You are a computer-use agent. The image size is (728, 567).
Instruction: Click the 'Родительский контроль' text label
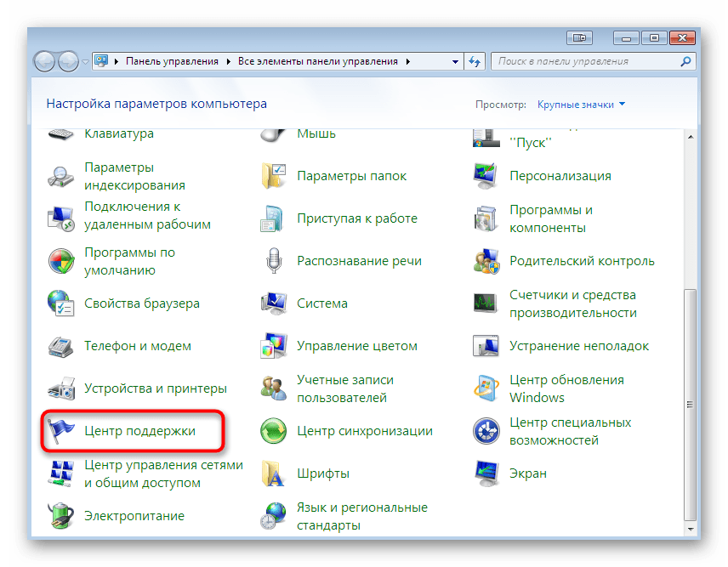[582, 261]
